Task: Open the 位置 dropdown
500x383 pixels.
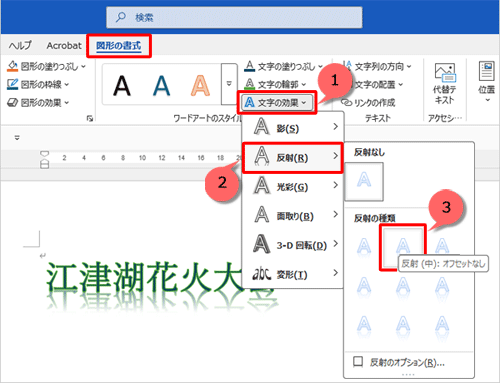Action: point(486,82)
